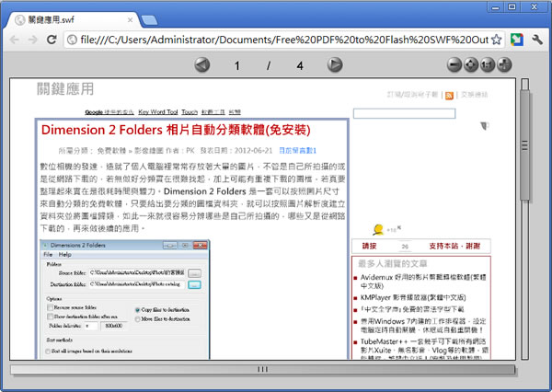Click the zoom in plus button

504,64
